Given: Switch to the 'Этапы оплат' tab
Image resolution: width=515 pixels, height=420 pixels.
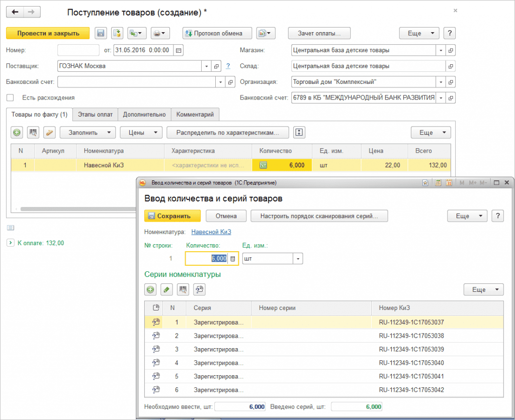Looking at the screenshot, I should click(95, 115).
